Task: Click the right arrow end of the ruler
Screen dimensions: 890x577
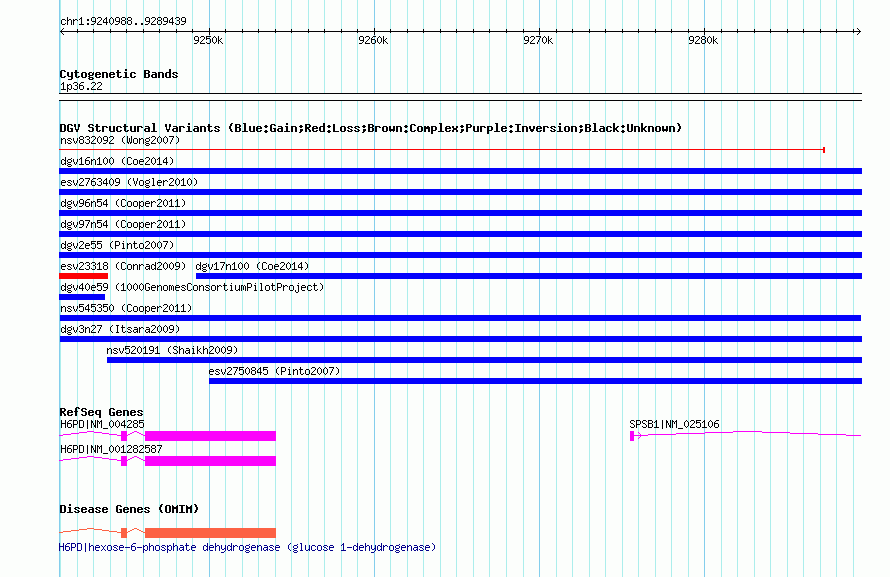Action: (x=858, y=31)
